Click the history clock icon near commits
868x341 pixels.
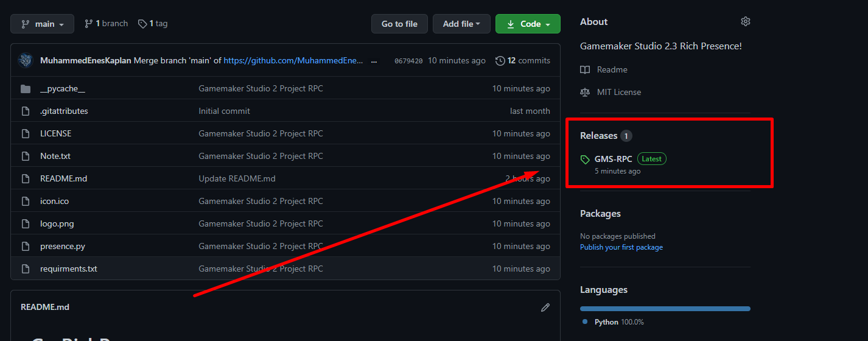pos(500,61)
